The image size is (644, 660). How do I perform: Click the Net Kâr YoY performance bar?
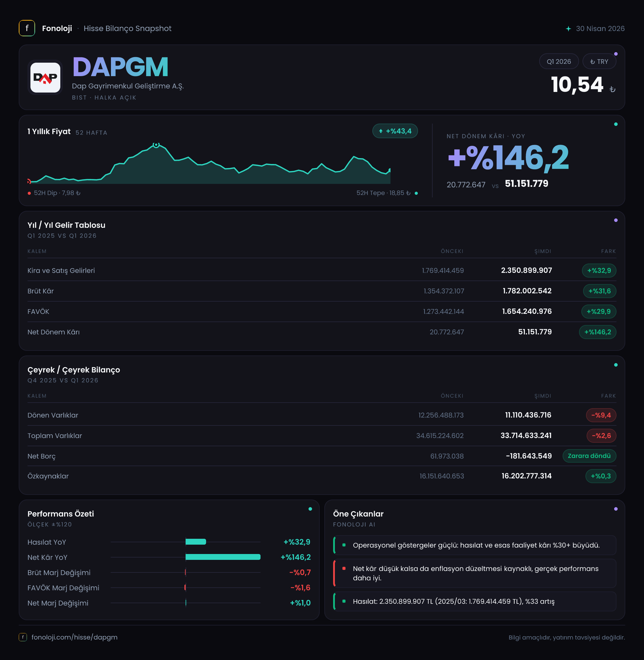pyautogui.click(x=223, y=557)
